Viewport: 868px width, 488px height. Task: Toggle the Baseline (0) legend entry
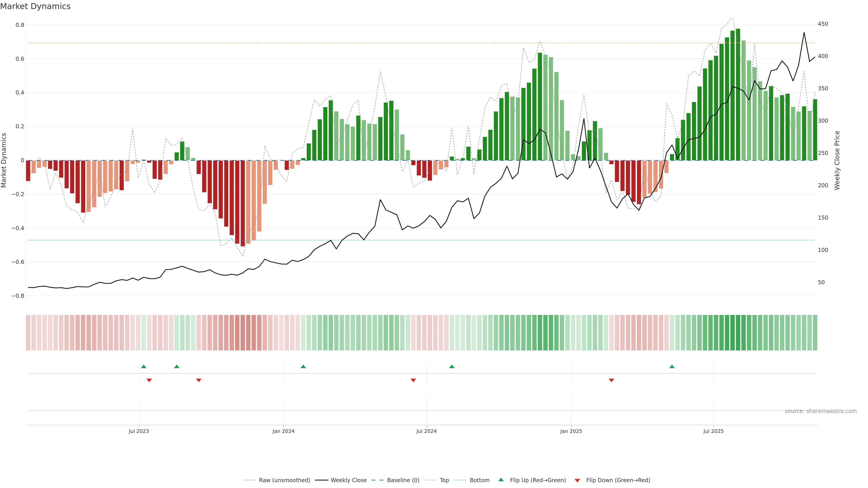pyautogui.click(x=403, y=480)
